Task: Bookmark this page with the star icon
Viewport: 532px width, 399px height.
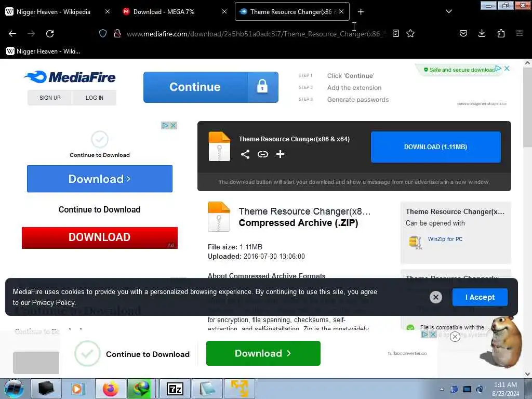Action: pyautogui.click(x=410, y=33)
